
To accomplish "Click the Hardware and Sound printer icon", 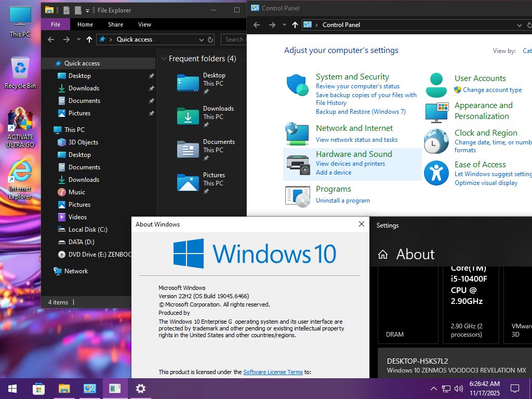I will (x=298, y=165).
